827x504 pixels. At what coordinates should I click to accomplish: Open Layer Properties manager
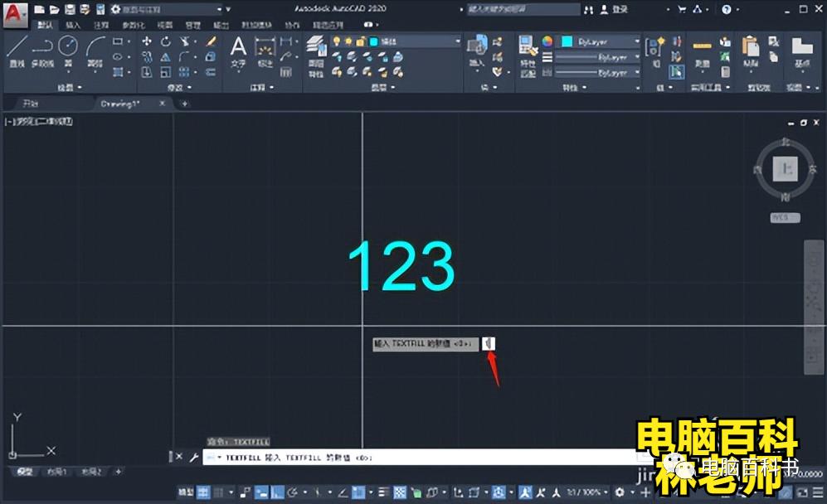coord(316,56)
